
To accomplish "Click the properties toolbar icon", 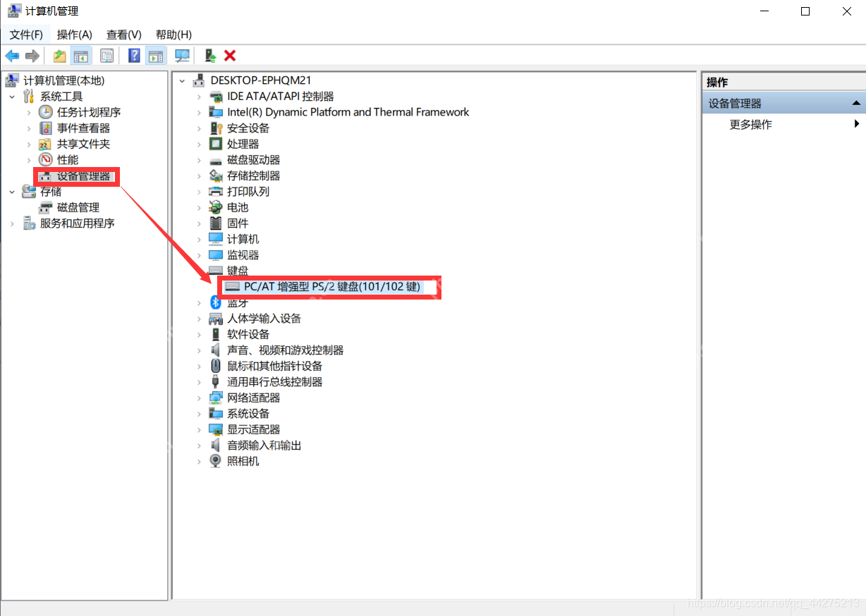I will pyautogui.click(x=106, y=56).
